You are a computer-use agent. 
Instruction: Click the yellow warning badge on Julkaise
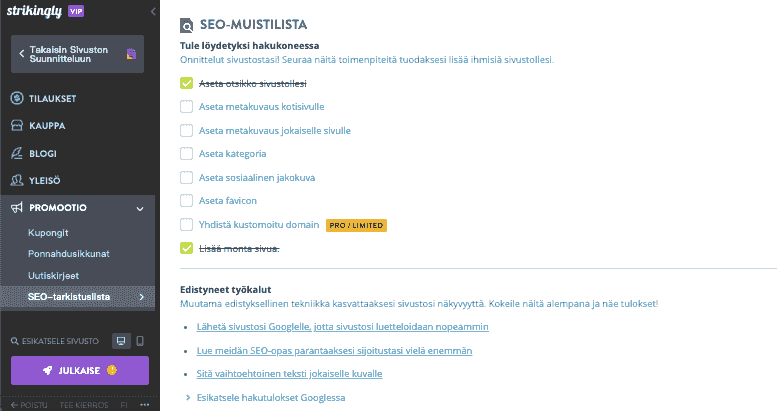pos(112,370)
